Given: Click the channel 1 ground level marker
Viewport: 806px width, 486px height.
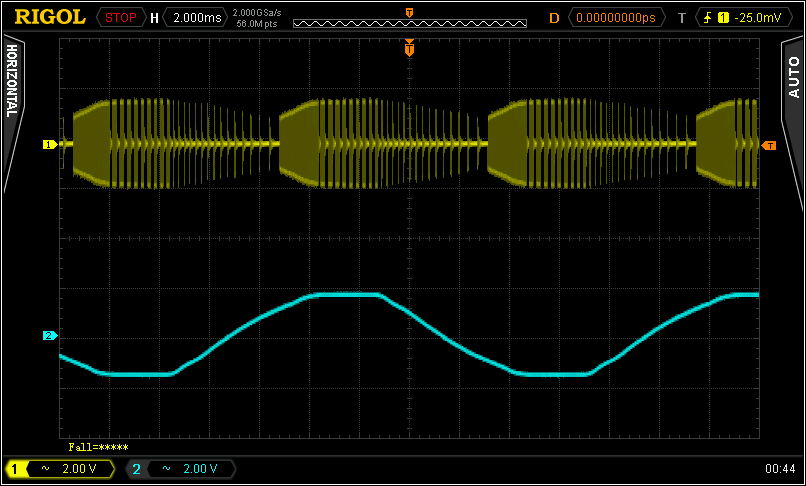Looking at the screenshot, I should (49, 145).
